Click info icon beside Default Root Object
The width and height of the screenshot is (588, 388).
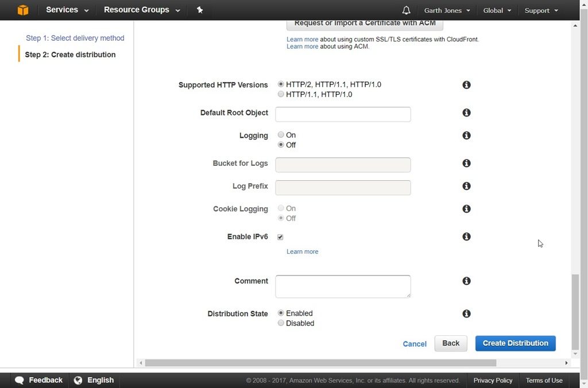(x=466, y=113)
